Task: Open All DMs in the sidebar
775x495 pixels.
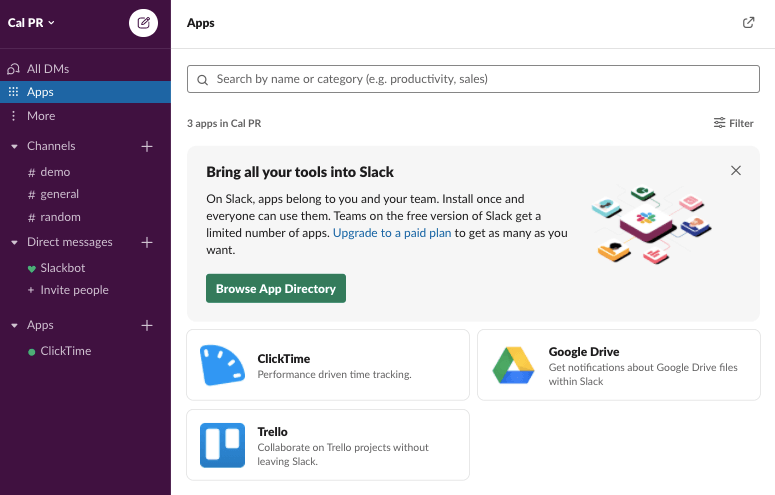Action: 47,69
